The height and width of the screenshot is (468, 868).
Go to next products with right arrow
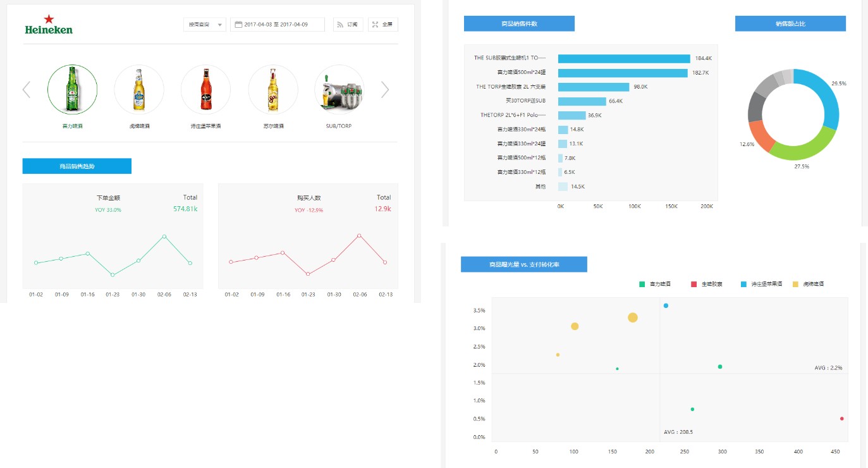coord(385,90)
